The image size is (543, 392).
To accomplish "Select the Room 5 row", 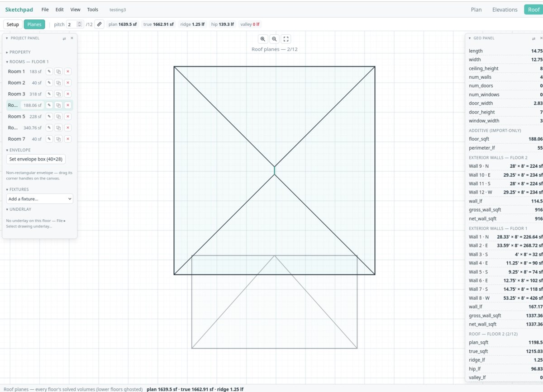I will tap(39, 117).
